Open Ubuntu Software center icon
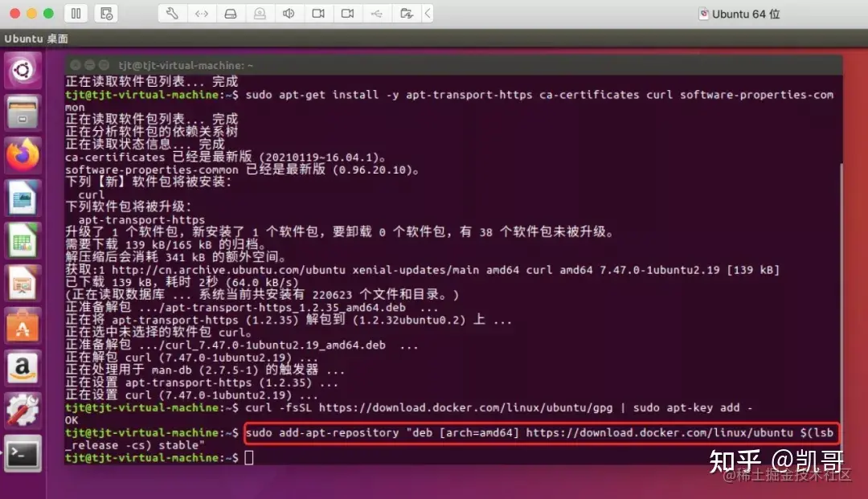Viewport: 868px width, 499px height. pyautogui.click(x=23, y=326)
